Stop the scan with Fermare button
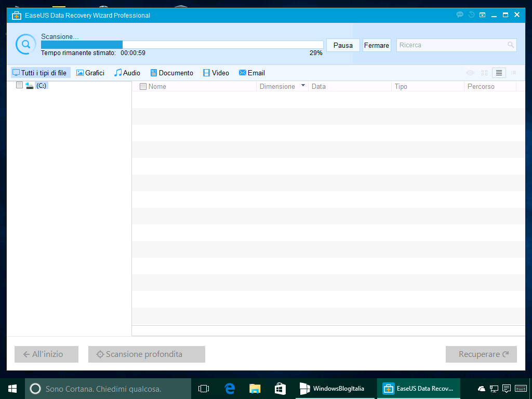Image resolution: width=532 pixels, height=399 pixels. (377, 45)
